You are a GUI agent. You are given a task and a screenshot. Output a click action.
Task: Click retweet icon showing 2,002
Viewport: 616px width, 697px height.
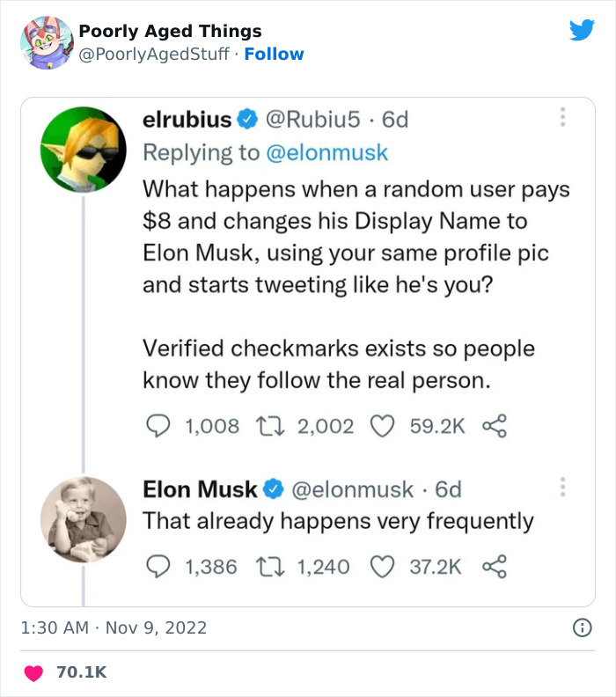268,426
